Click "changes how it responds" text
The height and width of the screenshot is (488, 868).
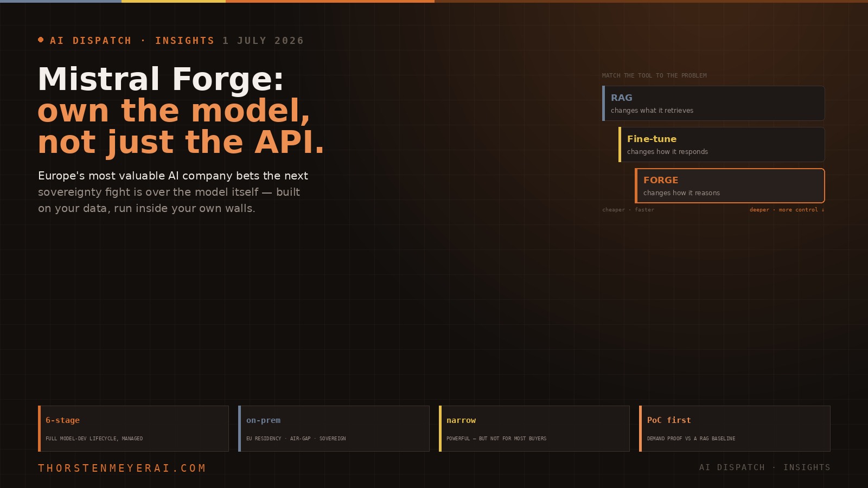(x=667, y=152)
